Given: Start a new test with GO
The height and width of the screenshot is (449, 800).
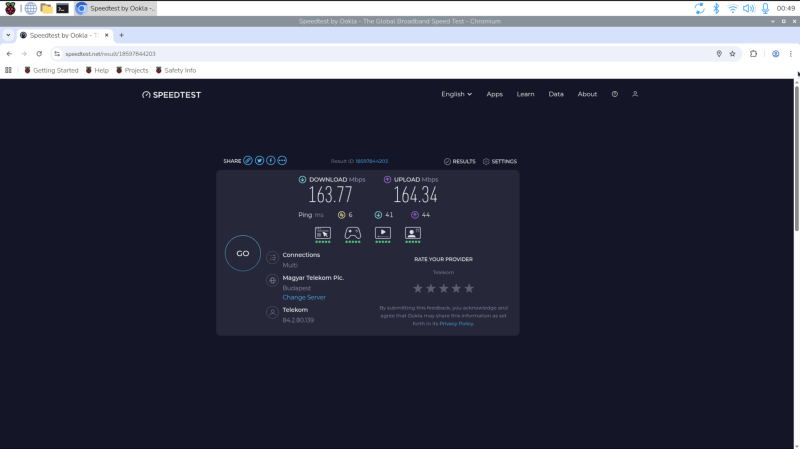Looking at the screenshot, I should [x=243, y=253].
